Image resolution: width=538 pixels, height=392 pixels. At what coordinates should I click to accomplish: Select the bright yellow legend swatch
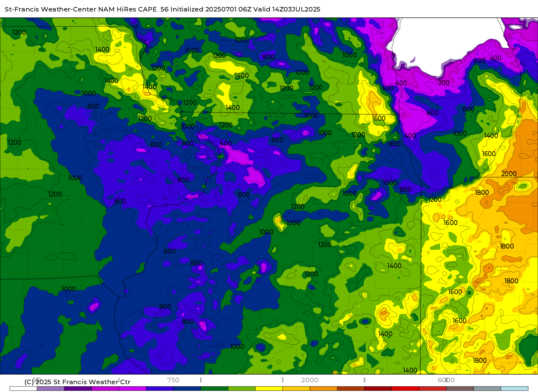click(x=269, y=389)
